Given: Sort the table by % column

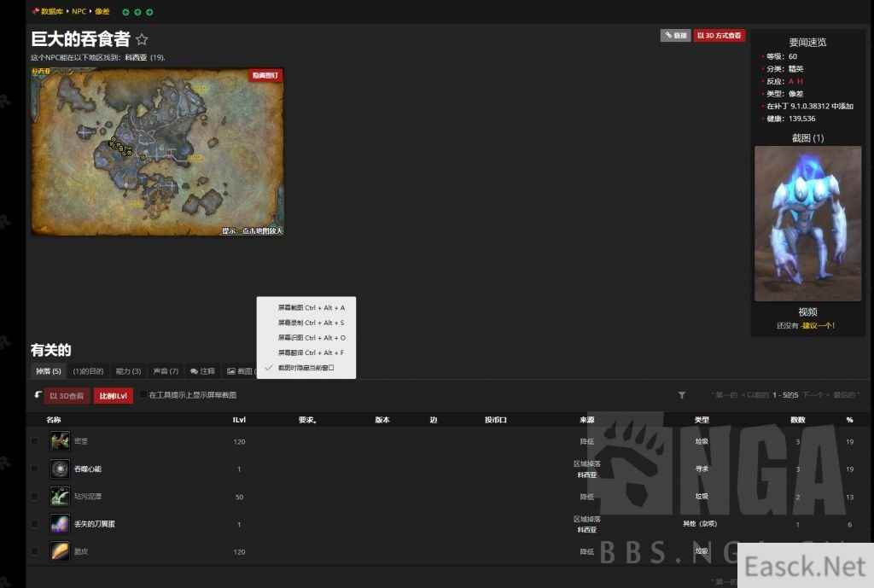Looking at the screenshot, I should click(849, 420).
